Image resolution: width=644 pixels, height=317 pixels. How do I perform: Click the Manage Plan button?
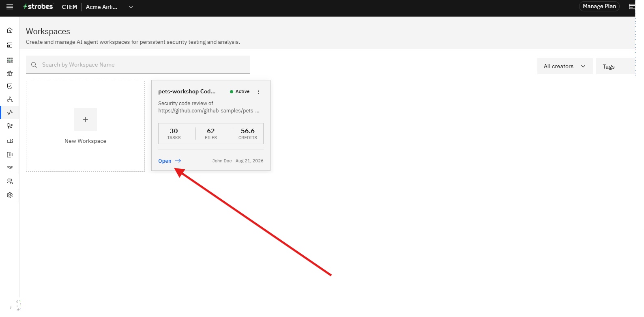pyautogui.click(x=599, y=6)
